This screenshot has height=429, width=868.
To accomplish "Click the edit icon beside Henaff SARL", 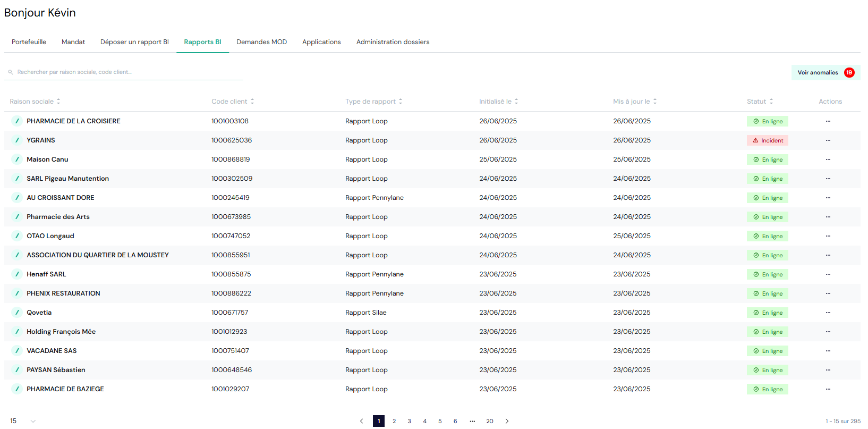I will click(x=17, y=274).
